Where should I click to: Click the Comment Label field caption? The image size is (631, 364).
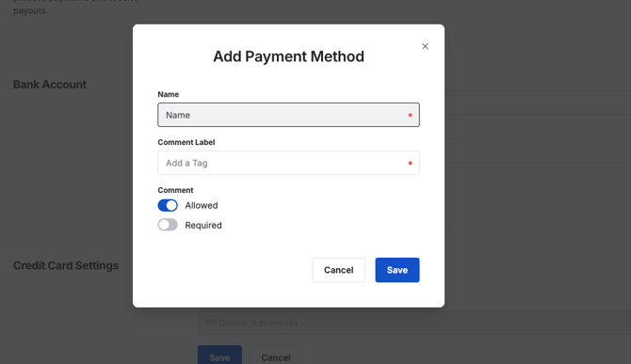click(x=186, y=142)
